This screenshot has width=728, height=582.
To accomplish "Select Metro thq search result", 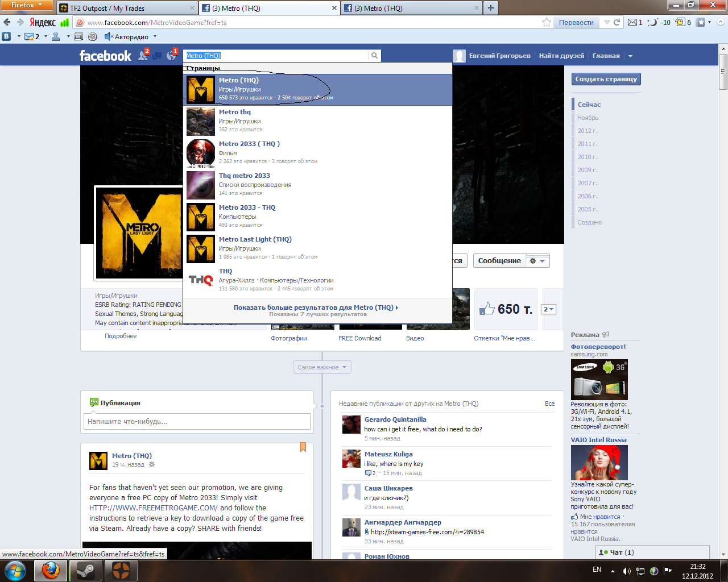I will (318, 121).
